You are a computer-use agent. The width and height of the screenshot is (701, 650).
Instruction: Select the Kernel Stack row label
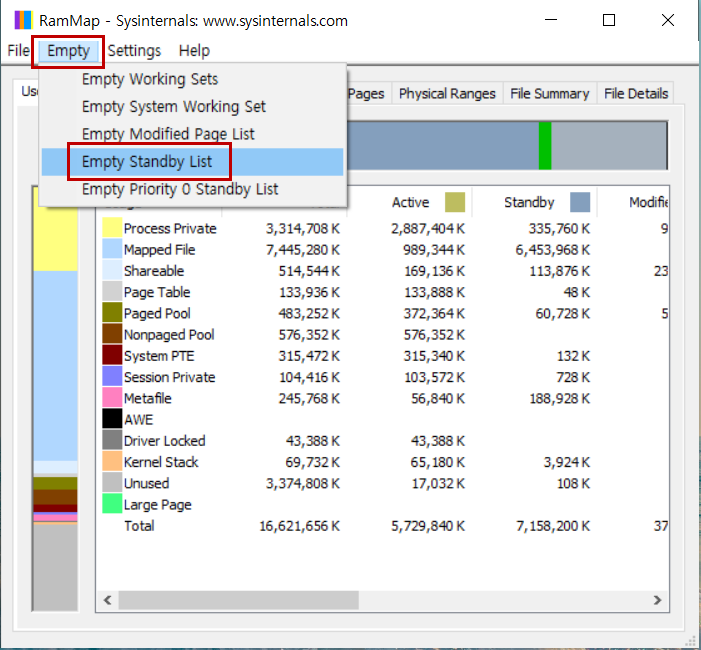pyautogui.click(x=161, y=462)
